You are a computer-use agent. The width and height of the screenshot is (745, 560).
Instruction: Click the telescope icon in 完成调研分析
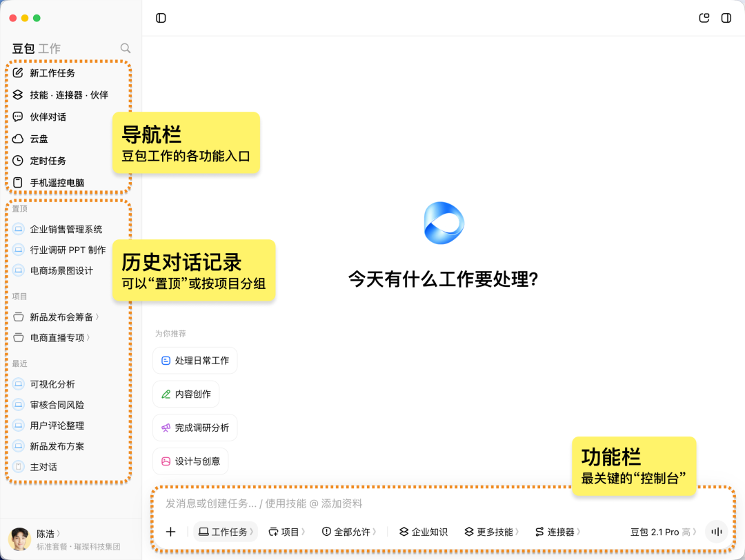coord(166,428)
